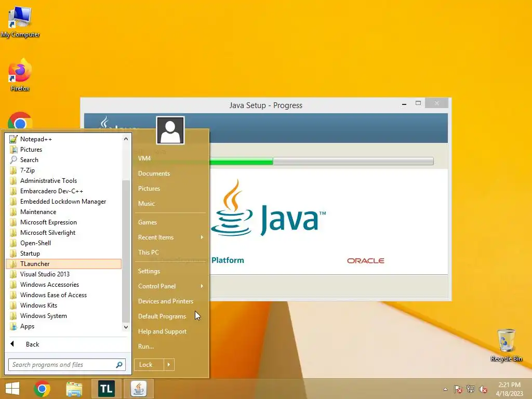
Task: Click the search magnifier icon
Action: point(119,365)
